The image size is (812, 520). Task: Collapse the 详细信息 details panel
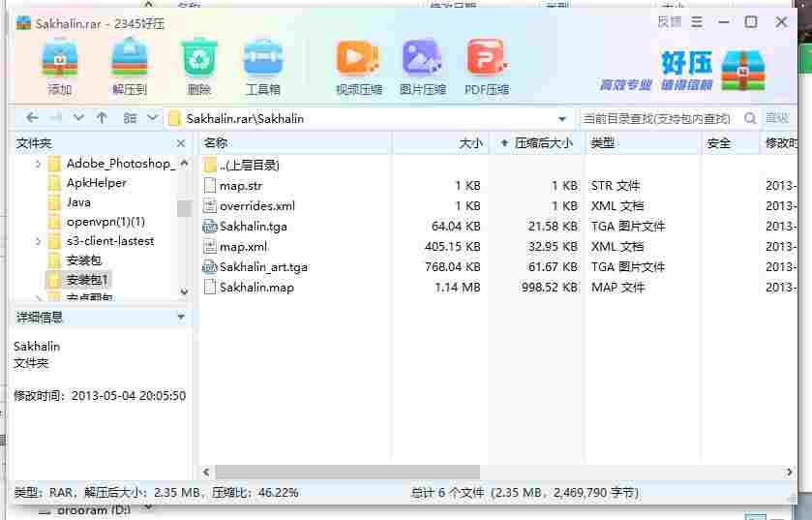tap(181, 317)
